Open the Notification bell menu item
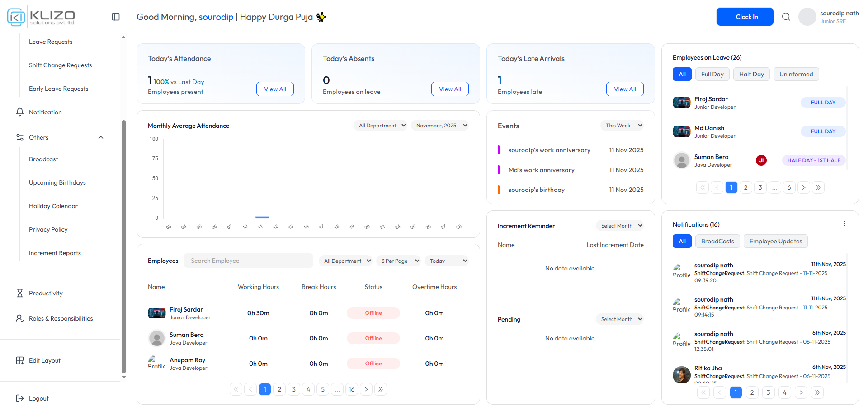The height and width of the screenshot is (415, 868). [x=20, y=112]
